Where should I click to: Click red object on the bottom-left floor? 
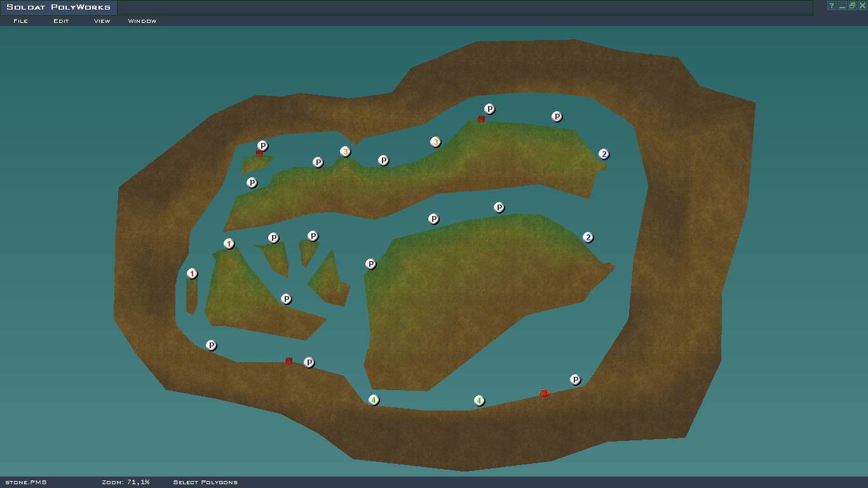coord(288,361)
